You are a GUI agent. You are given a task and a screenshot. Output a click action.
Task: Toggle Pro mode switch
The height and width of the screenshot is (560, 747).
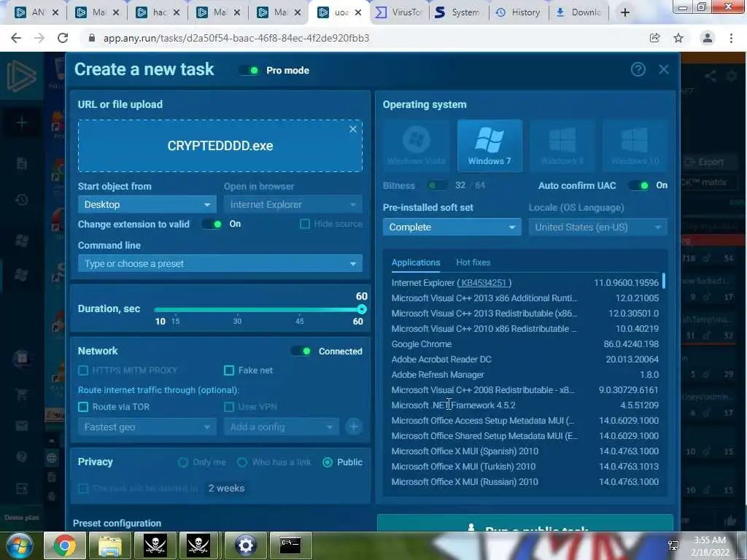coord(249,71)
